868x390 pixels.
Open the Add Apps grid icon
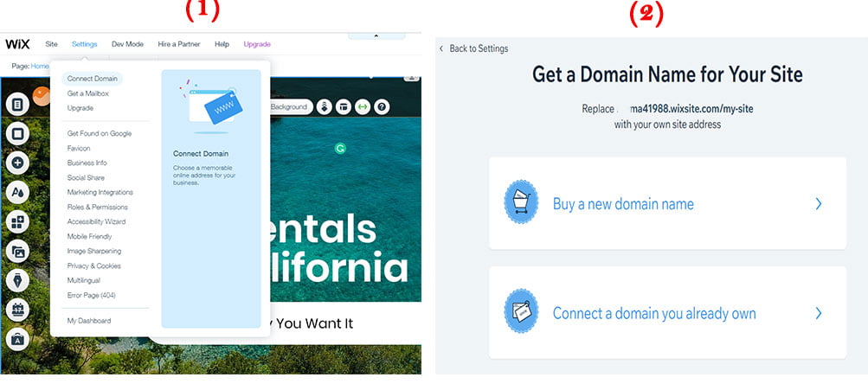(x=17, y=222)
